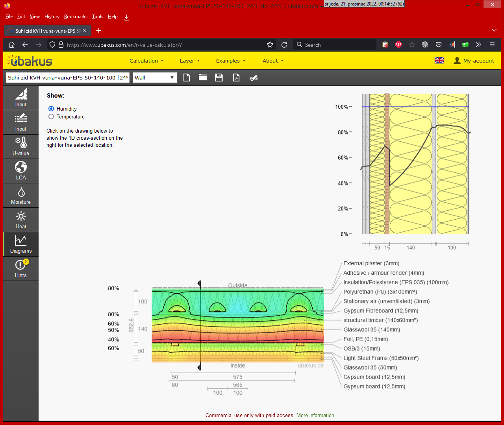Click the structural timber (140x60mm²) label

tap(381, 320)
